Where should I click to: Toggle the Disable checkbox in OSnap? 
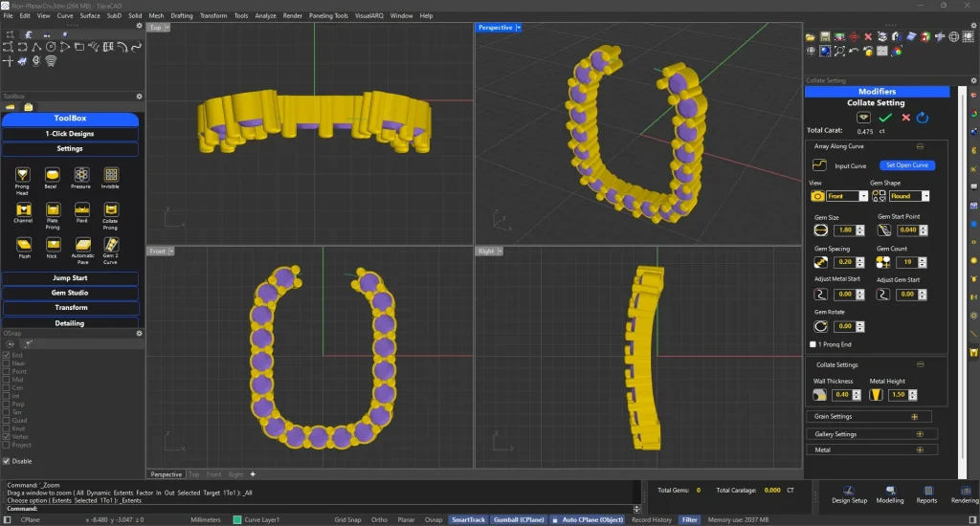pos(8,460)
